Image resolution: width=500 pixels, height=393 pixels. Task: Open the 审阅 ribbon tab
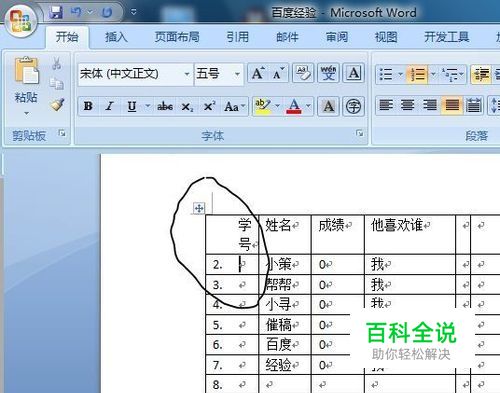(337, 37)
